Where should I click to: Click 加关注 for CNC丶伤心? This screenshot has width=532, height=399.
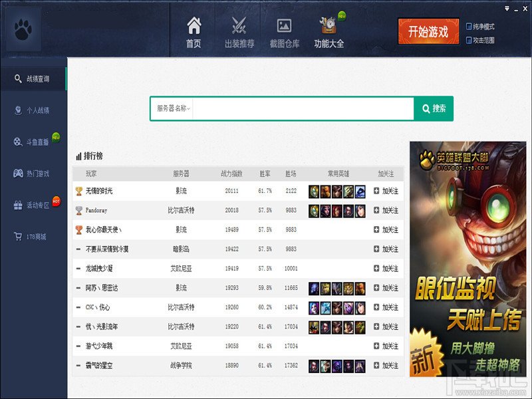[386, 307]
